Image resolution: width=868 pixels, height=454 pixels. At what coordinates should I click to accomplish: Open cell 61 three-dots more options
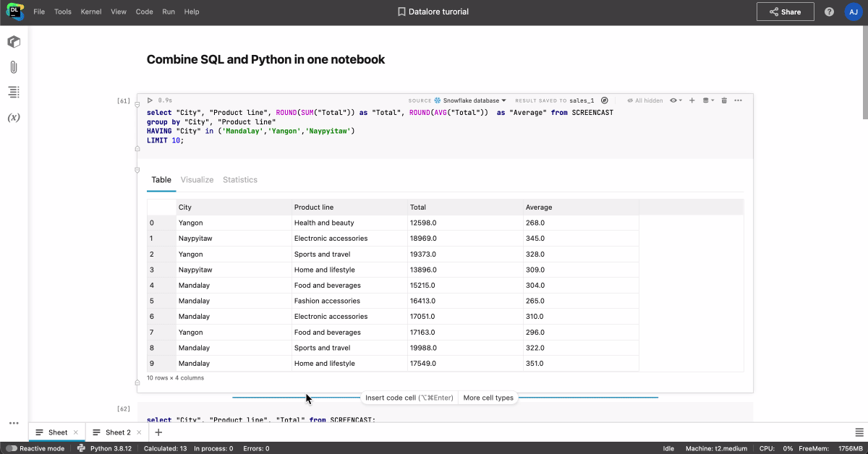(x=738, y=100)
